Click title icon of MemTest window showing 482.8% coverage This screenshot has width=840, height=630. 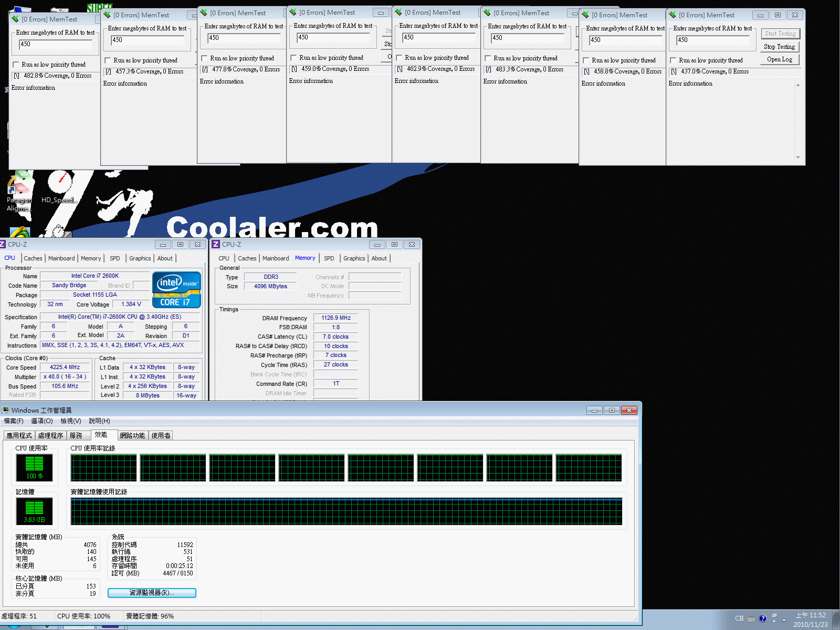(x=15, y=19)
